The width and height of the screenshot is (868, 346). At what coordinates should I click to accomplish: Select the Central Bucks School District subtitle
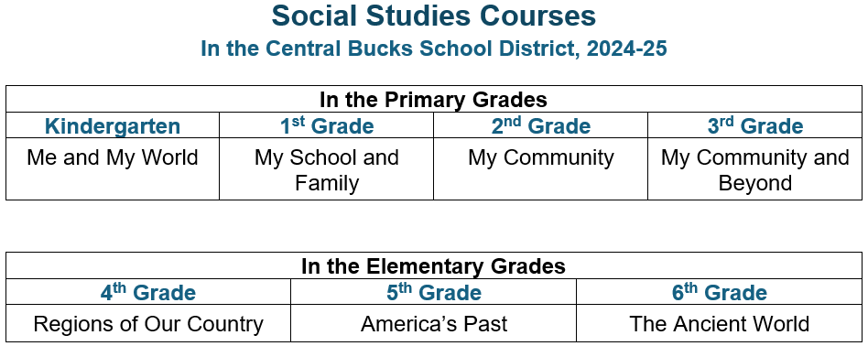(433, 49)
